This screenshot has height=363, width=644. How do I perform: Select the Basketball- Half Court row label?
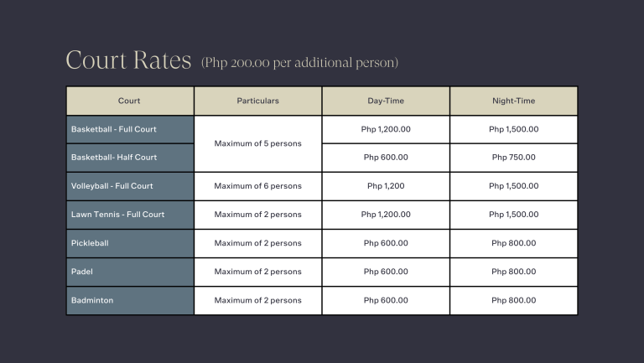[114, 158]
